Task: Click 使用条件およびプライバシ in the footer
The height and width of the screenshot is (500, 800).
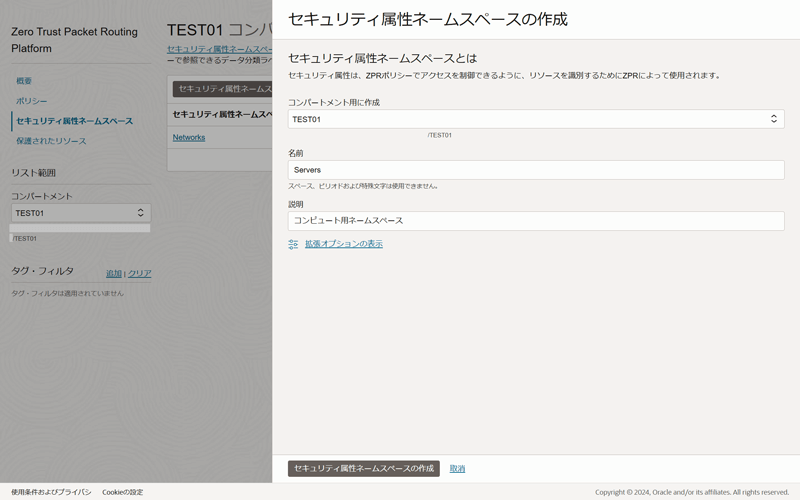Action: click(x=51, y=492)
